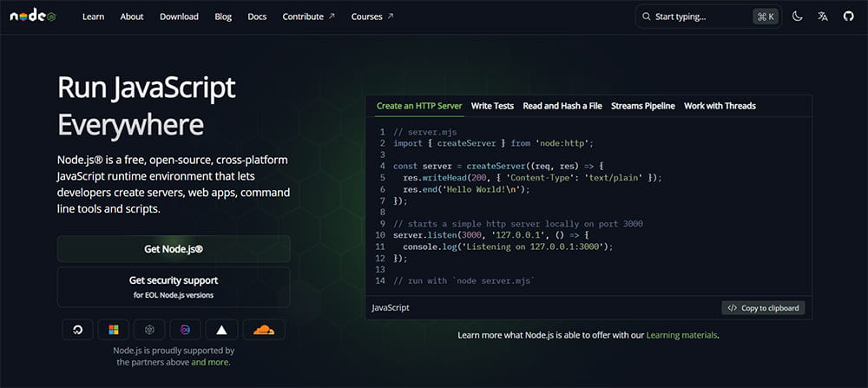Screen dimensions: 868x388
Task: Open the Contribute external link
Action: [308, 16]
